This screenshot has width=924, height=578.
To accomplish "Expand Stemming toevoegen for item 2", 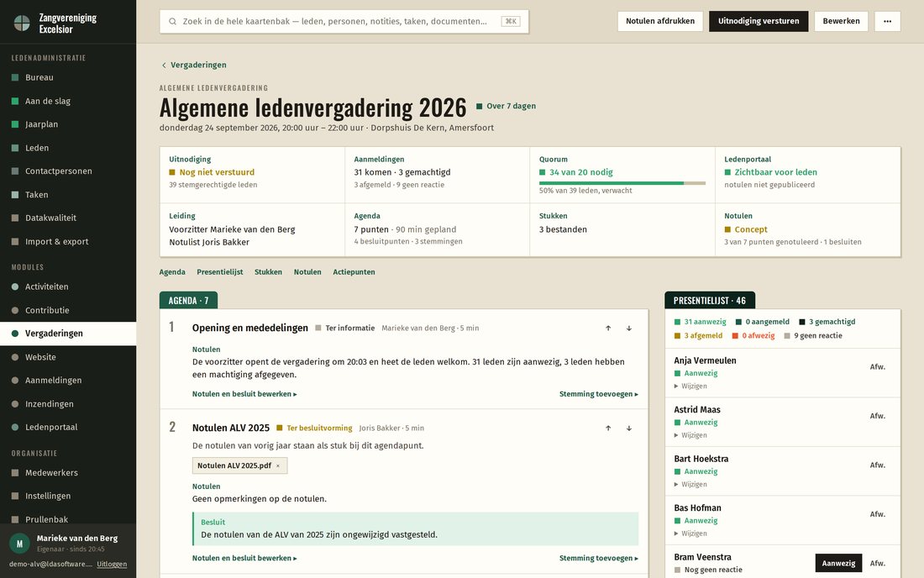I will tap(599, 558).
